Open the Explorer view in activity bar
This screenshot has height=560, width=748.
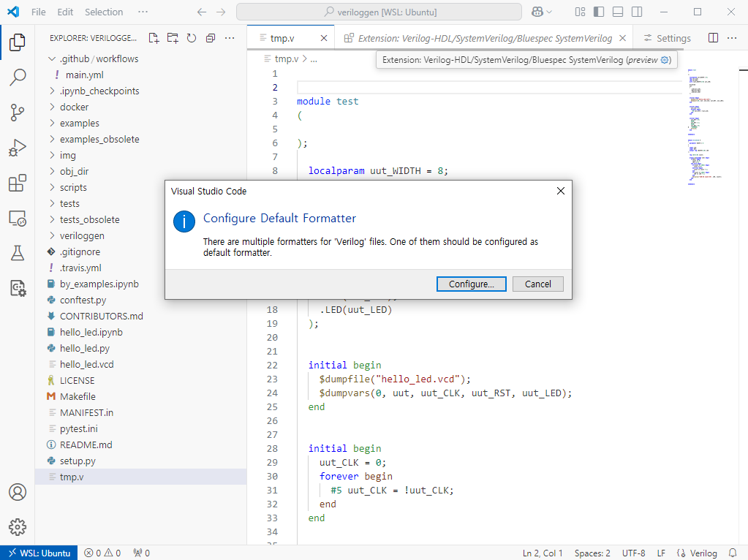[x=17, y=42]
